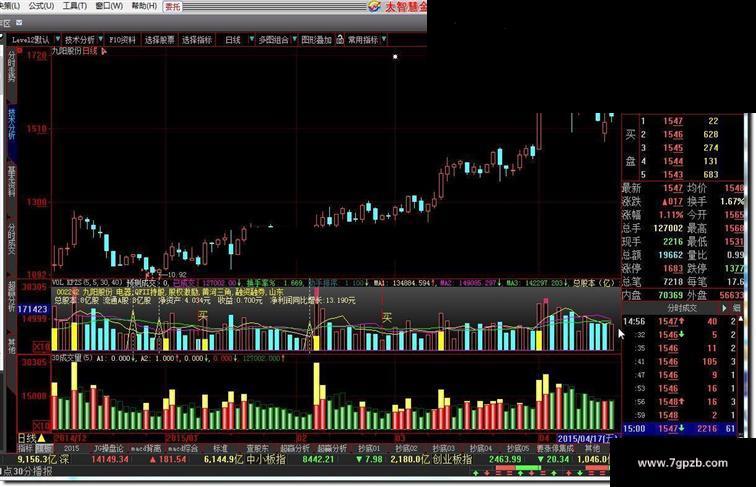Click the 日线 yellow triangle at bottom left
The width and height of the screenshot is (756, 487).
click(42, 438)
